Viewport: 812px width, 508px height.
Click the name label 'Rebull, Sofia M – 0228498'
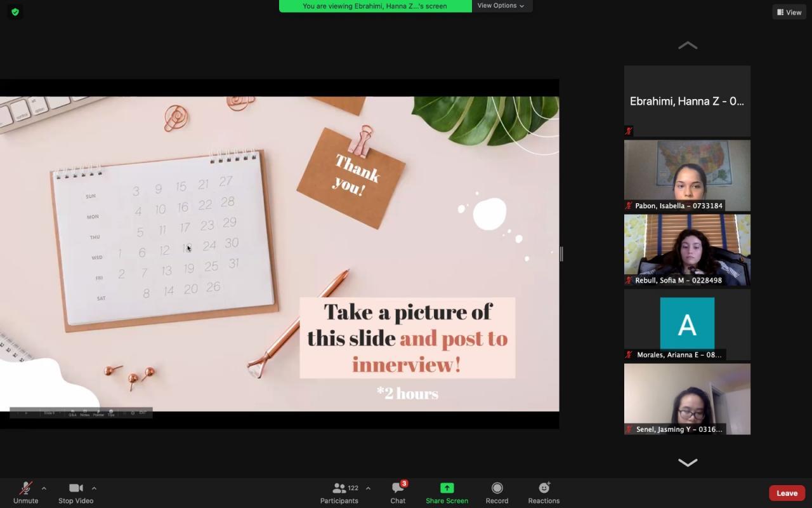tap(678, 280)
